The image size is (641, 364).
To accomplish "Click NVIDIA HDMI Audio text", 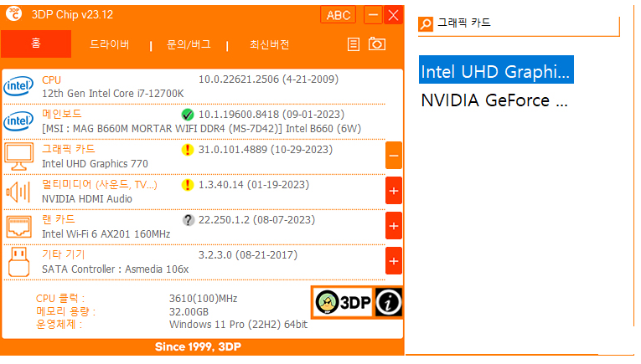I will coord(87,198).
